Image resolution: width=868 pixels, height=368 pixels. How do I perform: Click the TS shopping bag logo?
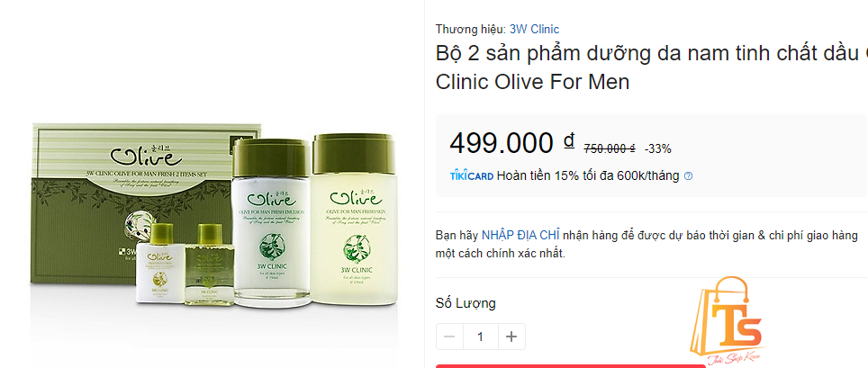(727, 321)
